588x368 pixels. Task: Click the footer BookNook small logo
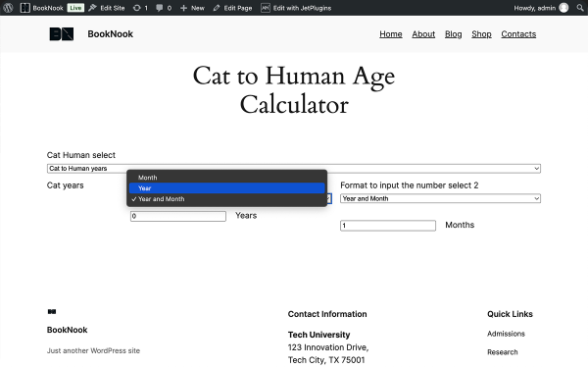coord(52,311)
